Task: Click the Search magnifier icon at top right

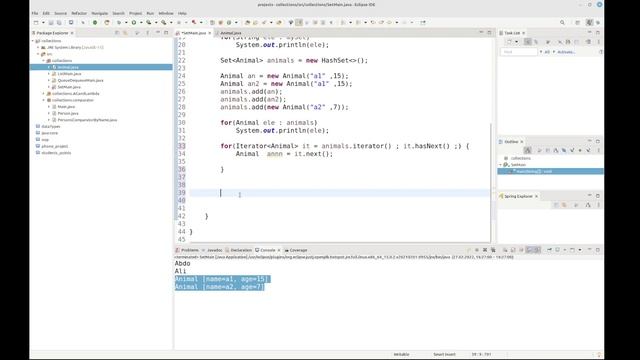Action: (562, 22)
